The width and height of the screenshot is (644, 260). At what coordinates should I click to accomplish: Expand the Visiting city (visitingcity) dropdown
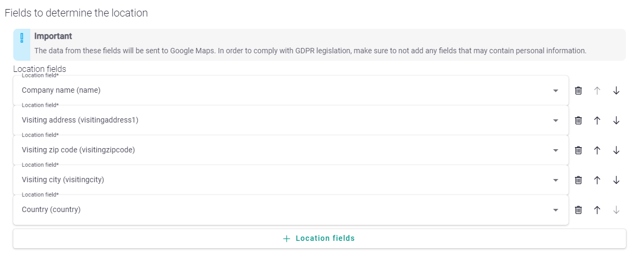[291, 180]
